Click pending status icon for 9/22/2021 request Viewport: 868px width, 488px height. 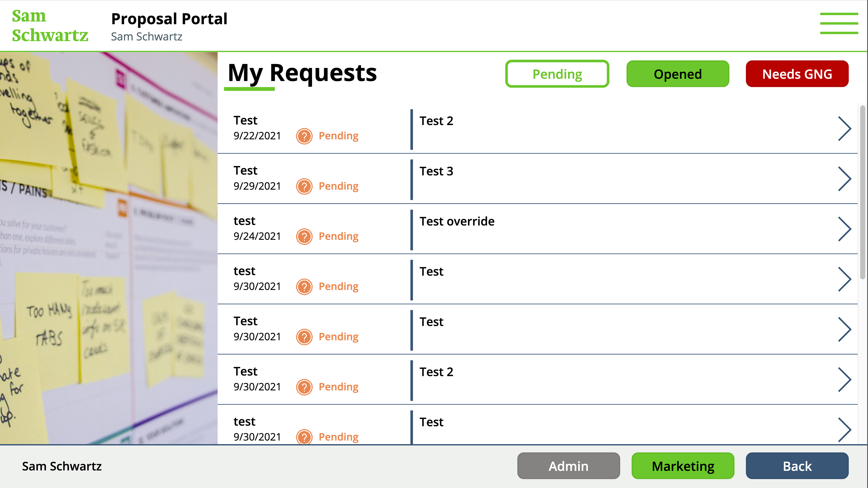coord(304,136)
